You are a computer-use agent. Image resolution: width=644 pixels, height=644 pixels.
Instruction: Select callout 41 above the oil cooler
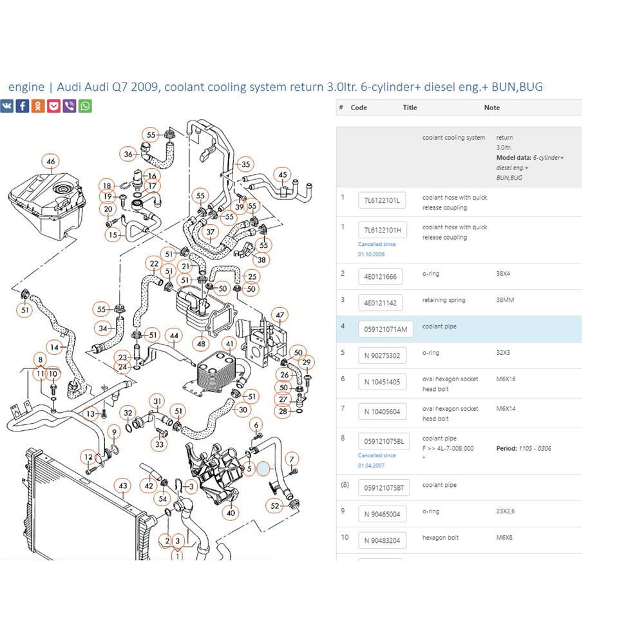click(230, 344)
